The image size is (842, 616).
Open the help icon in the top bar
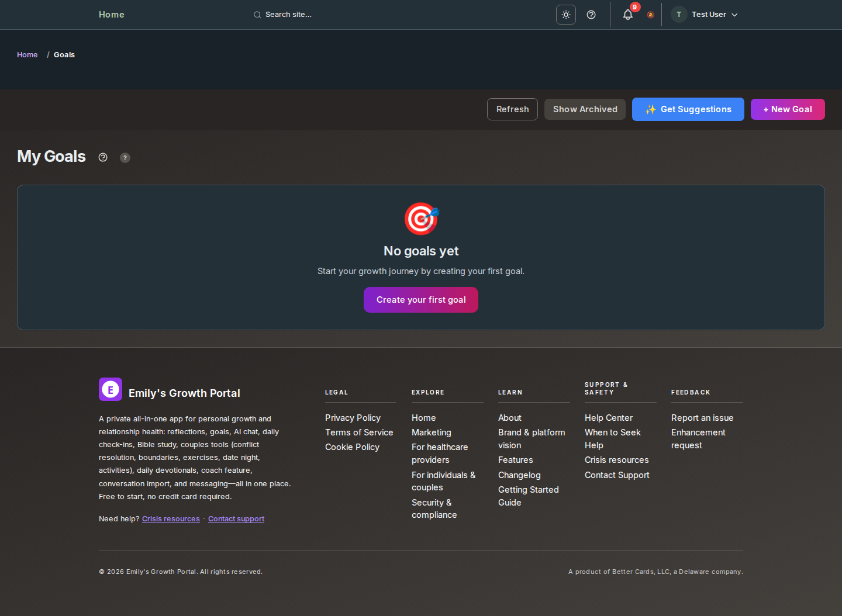[x=591, y=15]
